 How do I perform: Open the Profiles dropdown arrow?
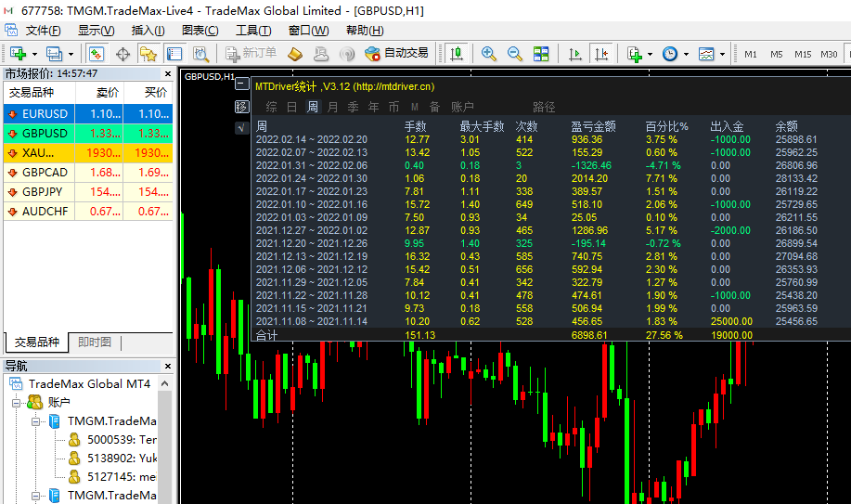coord(71,55)
